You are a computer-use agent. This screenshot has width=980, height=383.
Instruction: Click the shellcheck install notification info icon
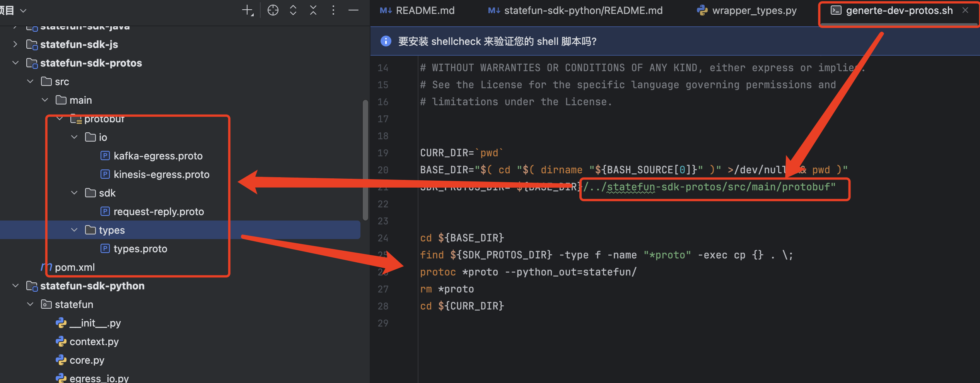[386, 41]
